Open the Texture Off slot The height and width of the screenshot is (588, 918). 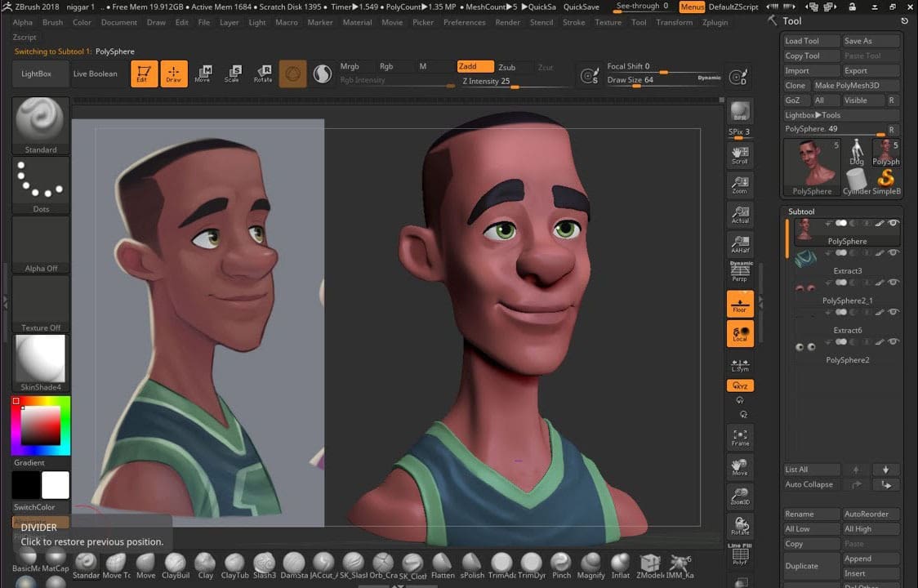pos(40,304)
